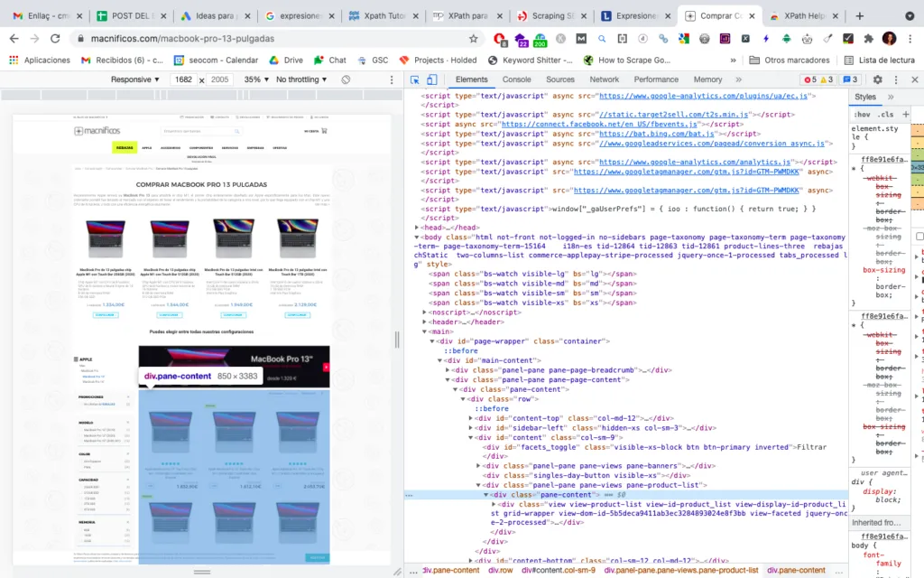924x578 pixels.
Task: Switch to Memory tab in DevTools
Action: click(x=707, y=79)
